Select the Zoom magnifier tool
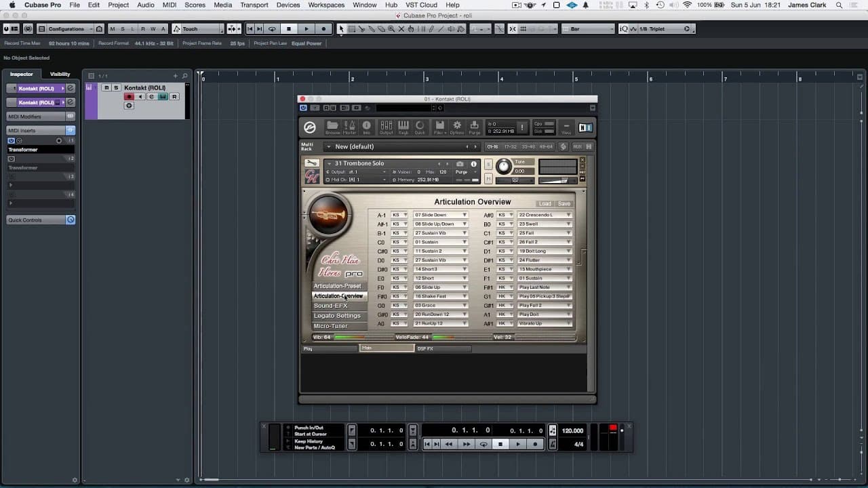Image resolution: width=868 pixels, height=488 pixels. (391, 29)
